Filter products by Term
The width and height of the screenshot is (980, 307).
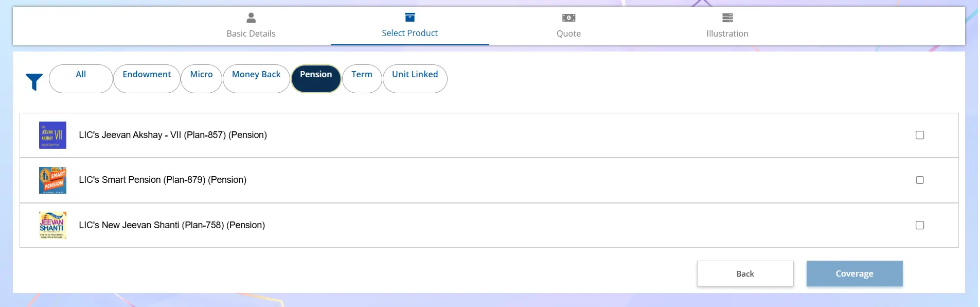click(362, 79)
